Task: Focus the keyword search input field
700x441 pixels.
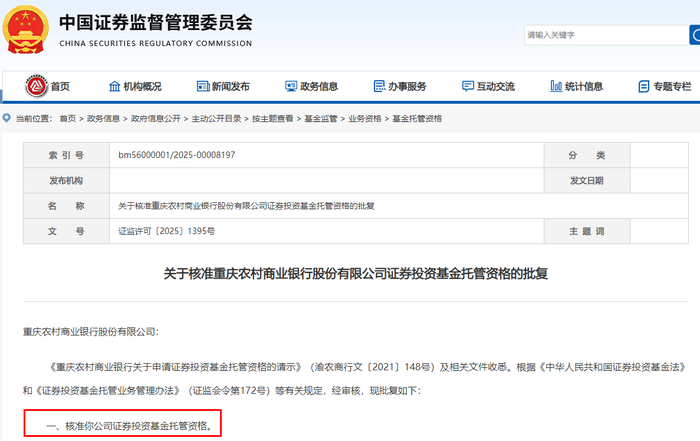Action: tap(607, 35)
